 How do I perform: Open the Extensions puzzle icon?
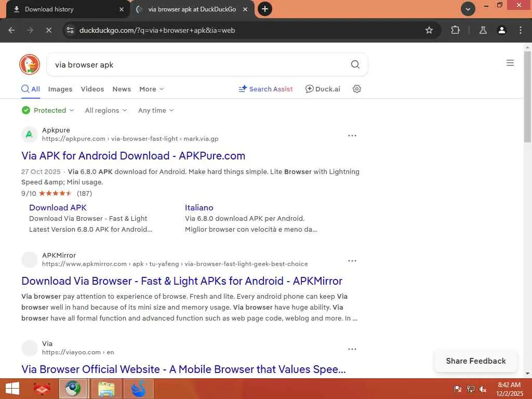click(x=455, y=30)
